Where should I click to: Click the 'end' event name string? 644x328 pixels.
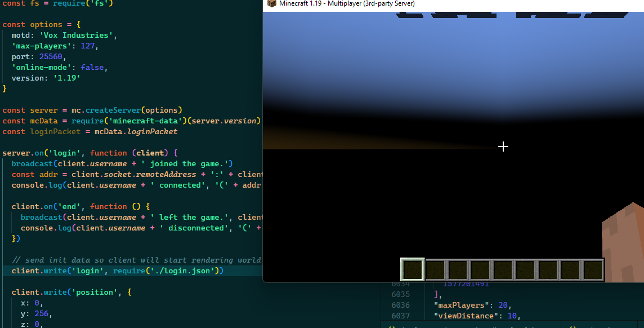point(69,206)
